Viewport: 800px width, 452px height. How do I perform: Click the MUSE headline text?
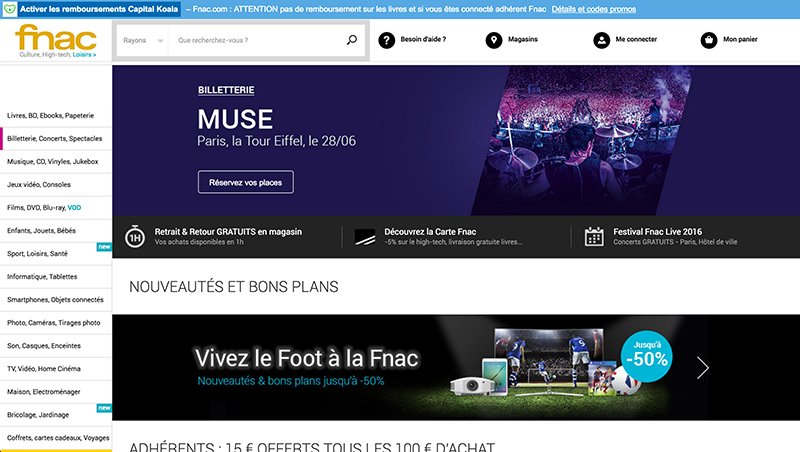[235, 119]
